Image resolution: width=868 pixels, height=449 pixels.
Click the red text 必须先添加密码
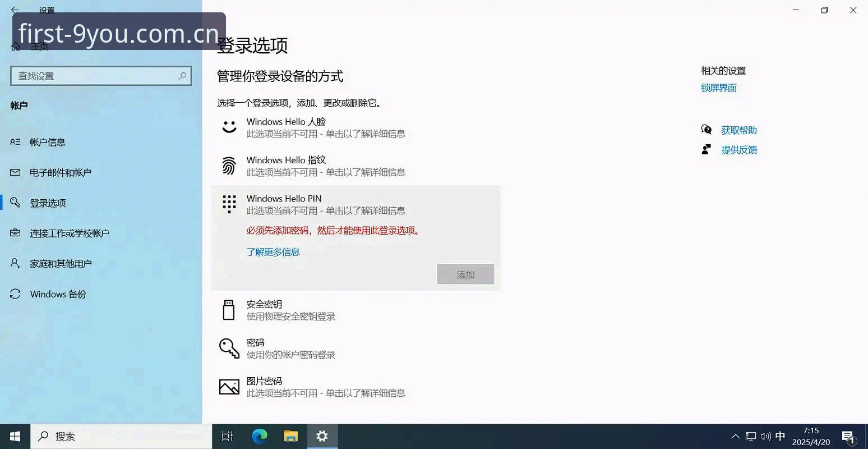[278, 230]
